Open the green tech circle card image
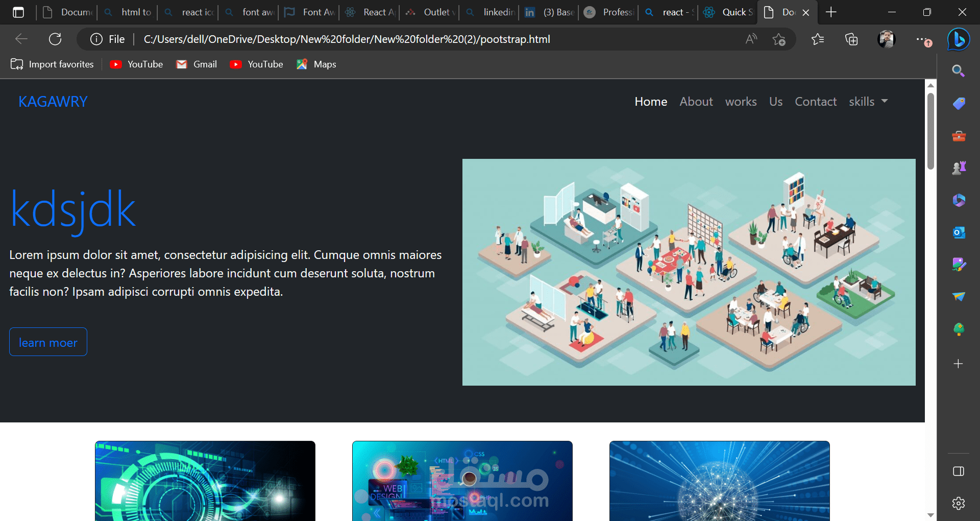The width and height of the screenshot is (980, 521). tap(205, 481)
